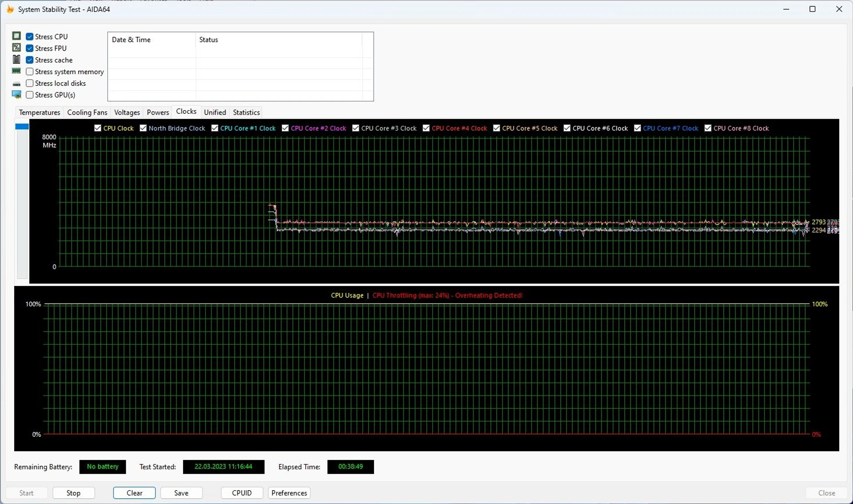
Task: Minimize the System Stability Test window
Action: click(786, 9)
